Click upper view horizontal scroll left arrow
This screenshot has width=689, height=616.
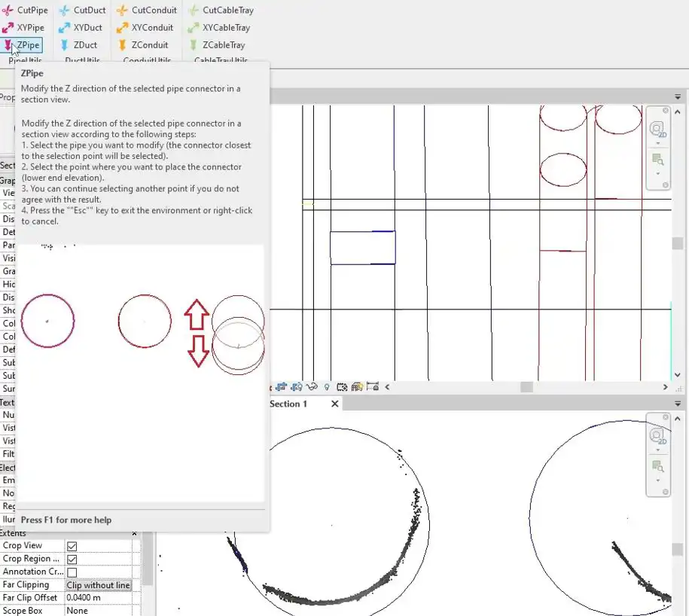(x=387, y=387)
